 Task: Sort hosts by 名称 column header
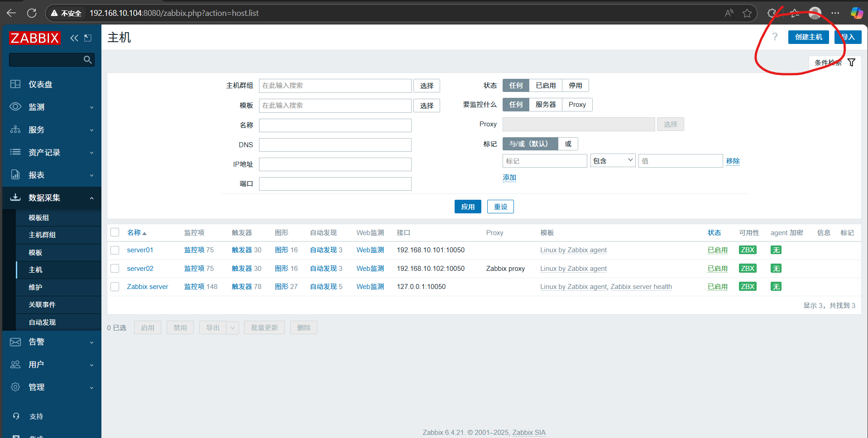137,232
